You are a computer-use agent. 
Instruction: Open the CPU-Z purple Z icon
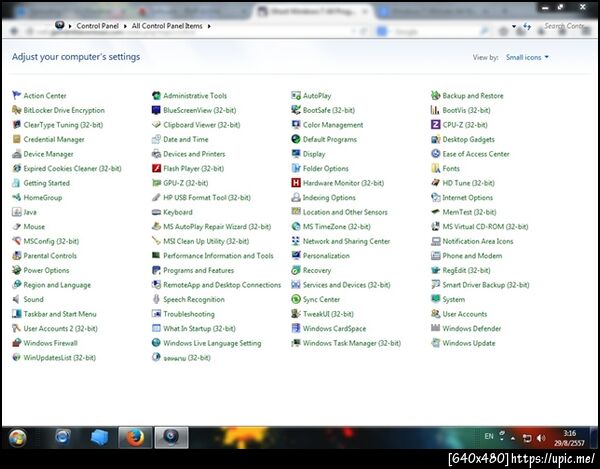point(435,124)
